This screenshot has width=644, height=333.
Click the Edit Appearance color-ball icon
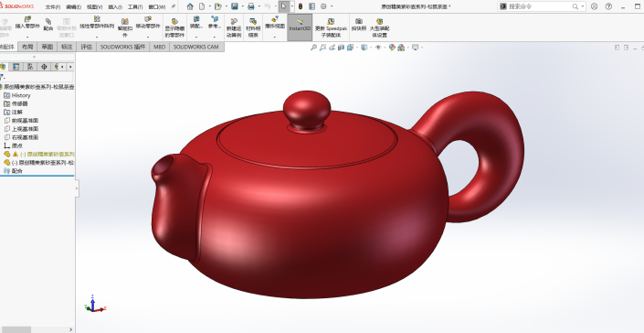coord(392,48)
